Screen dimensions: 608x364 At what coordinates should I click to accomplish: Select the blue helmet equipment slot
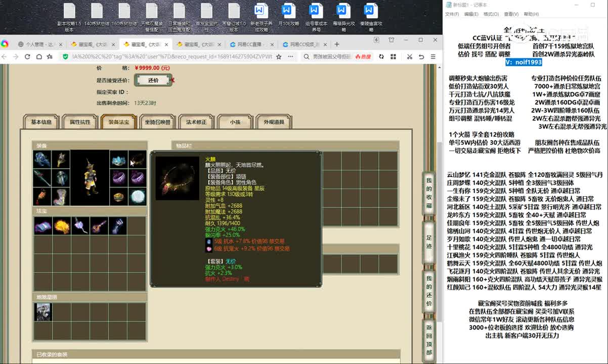pyautogui.click(x=42, y=159)
